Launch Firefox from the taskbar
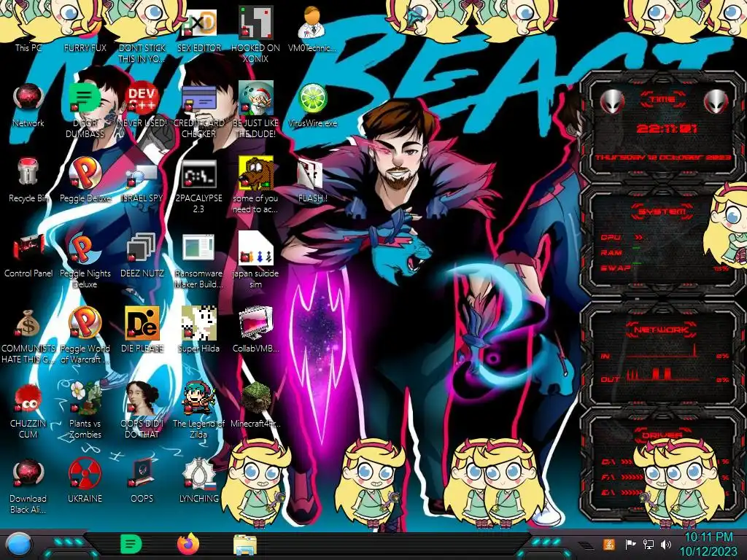The image size is (747, 560). pos(188,544)
